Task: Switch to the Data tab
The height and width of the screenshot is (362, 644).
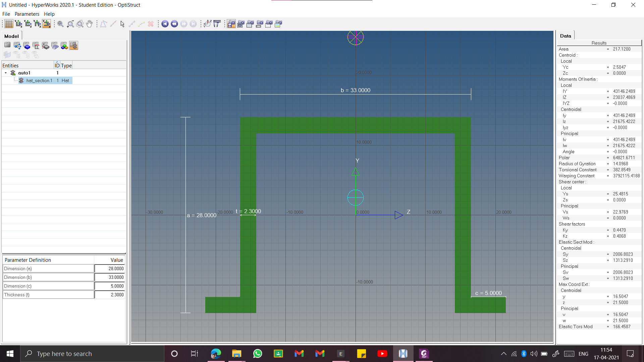Action: click(566, 36)
